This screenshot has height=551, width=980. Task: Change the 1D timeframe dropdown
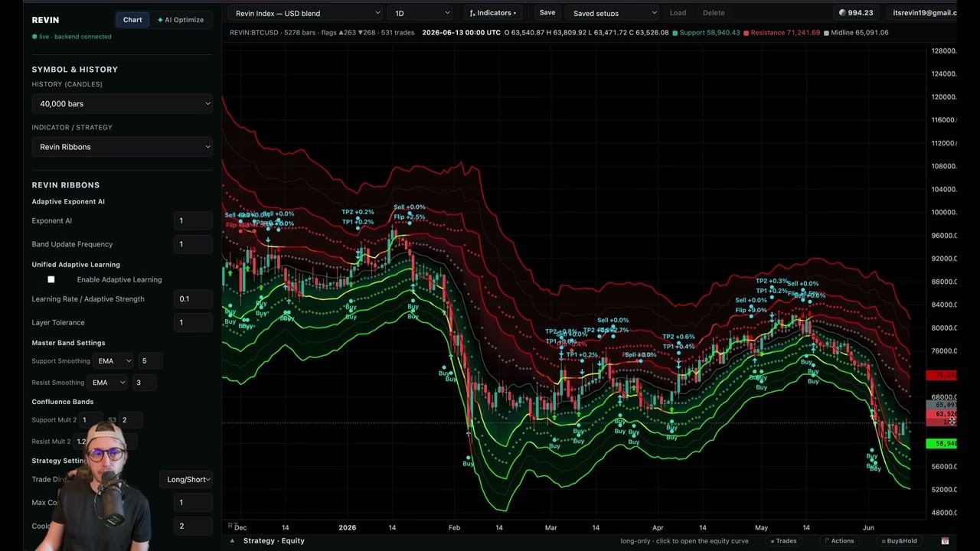[x=420, y=13]
